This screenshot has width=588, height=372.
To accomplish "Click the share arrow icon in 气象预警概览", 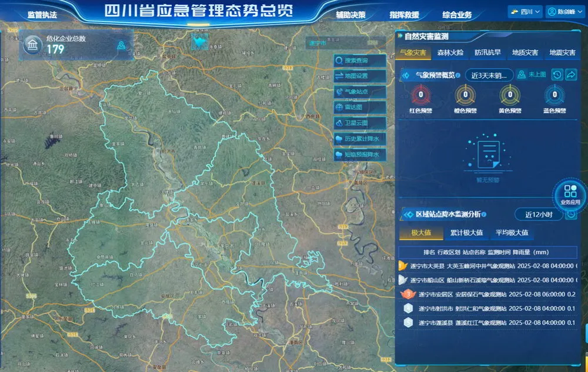I will 571,75.
